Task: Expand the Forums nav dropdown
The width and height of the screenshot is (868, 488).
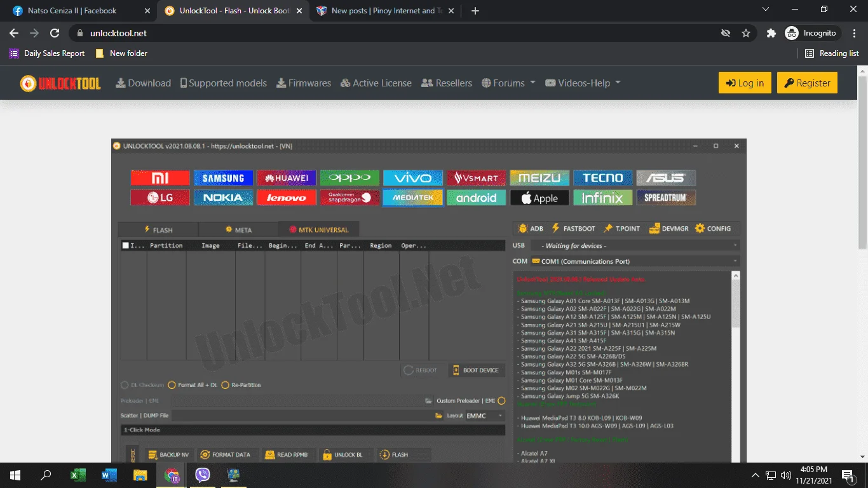Action: 508,83
